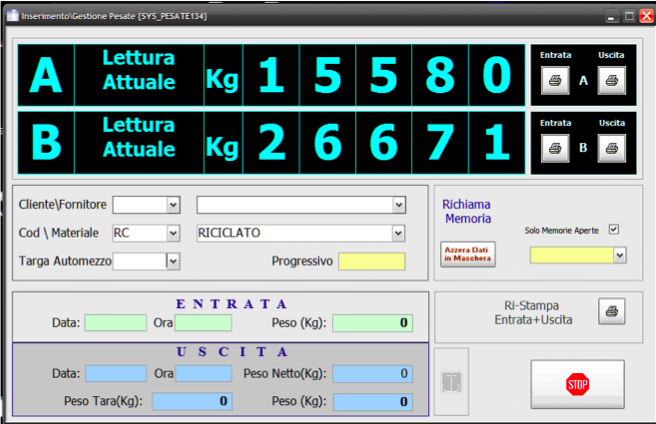Click the Richiama Memoria label
Screen dimensions: 656x424
[x=466, y=211]
